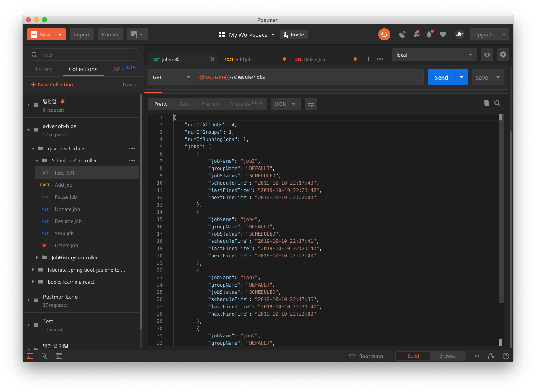Open the Postman console icon in status bar
The width and height of the screenshot is (536, 392).
click(x=59, y=356)
